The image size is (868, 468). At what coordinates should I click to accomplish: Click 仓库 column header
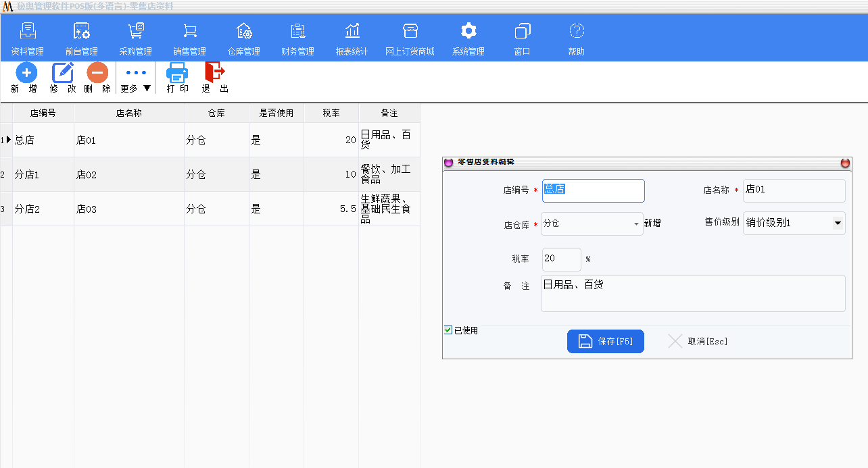216,113
